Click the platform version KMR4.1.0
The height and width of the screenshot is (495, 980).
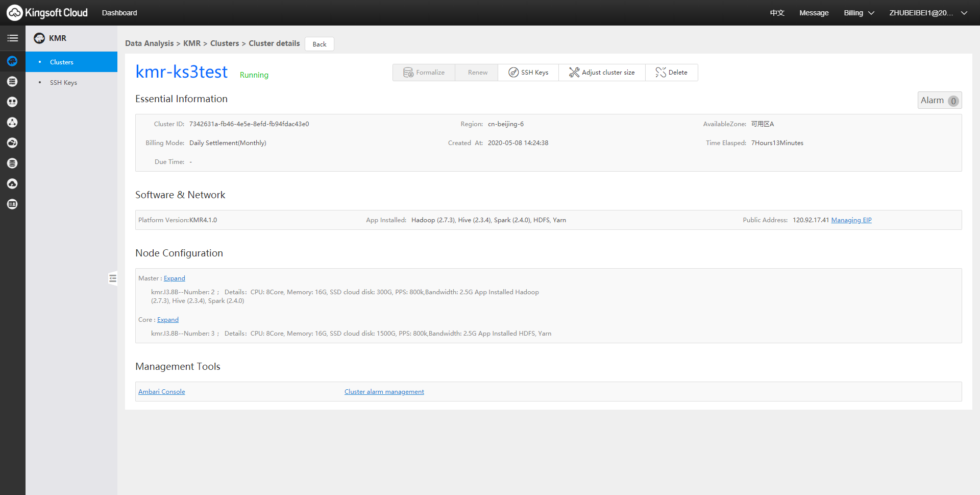pos(203,220)
